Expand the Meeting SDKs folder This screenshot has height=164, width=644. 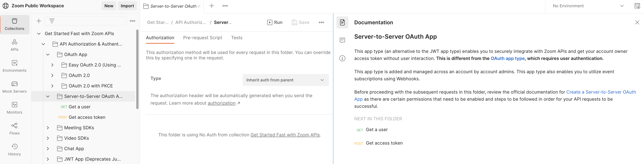(x=48, y=128)
